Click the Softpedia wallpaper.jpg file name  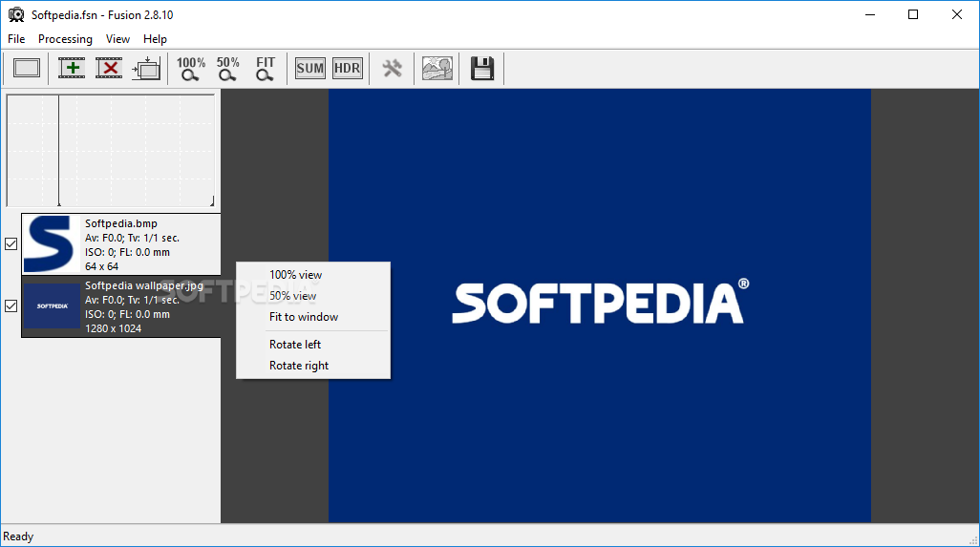143,285
